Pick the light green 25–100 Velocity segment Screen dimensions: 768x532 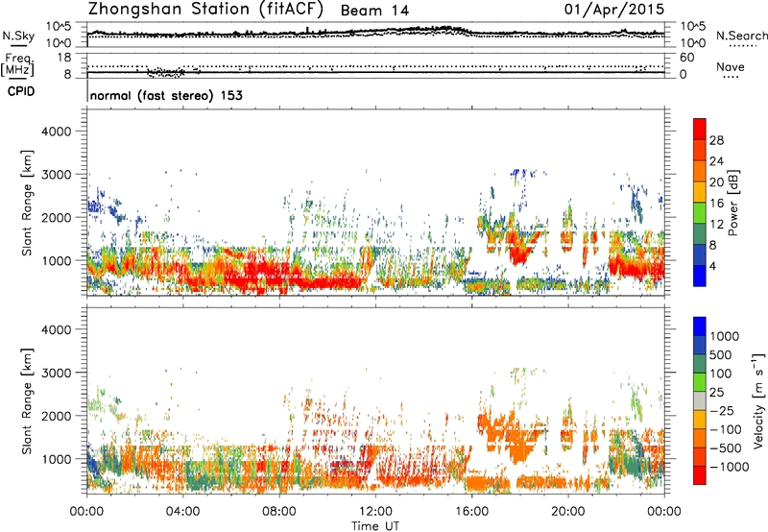pyautogui.click(x=700, y=382)
